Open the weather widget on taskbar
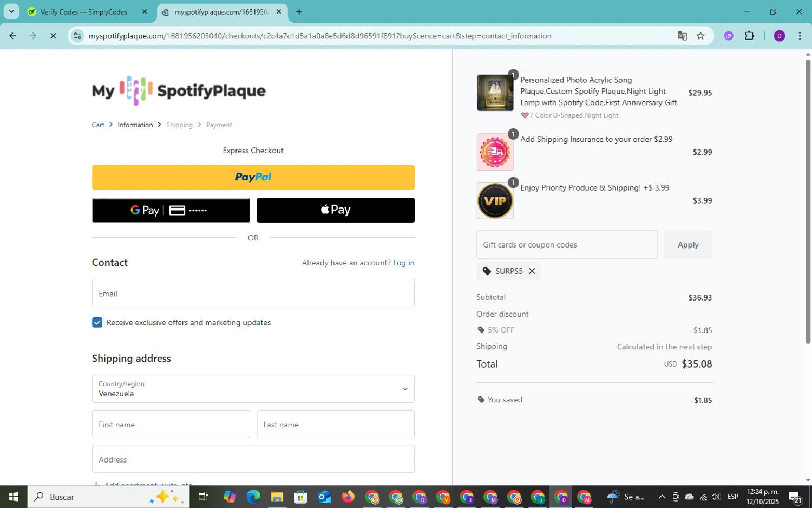 click(x=626, y=497)
